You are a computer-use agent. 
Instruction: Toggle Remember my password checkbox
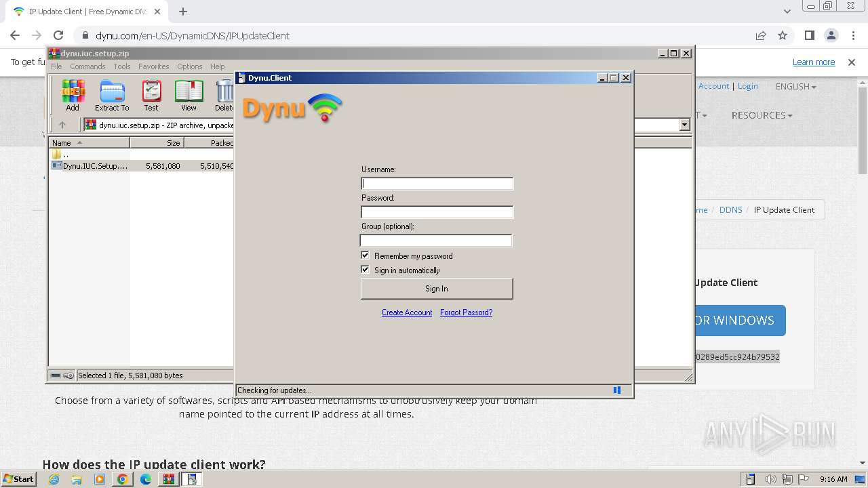(365, 256)
